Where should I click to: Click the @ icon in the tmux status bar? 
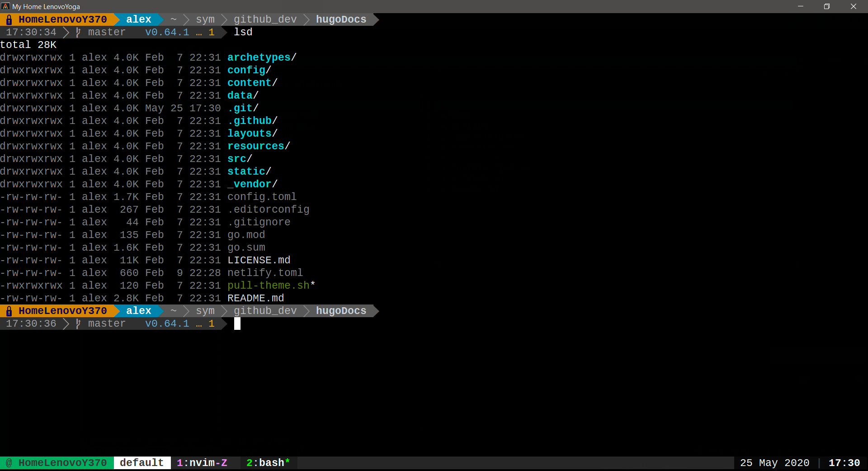click(x=9, y=463)
